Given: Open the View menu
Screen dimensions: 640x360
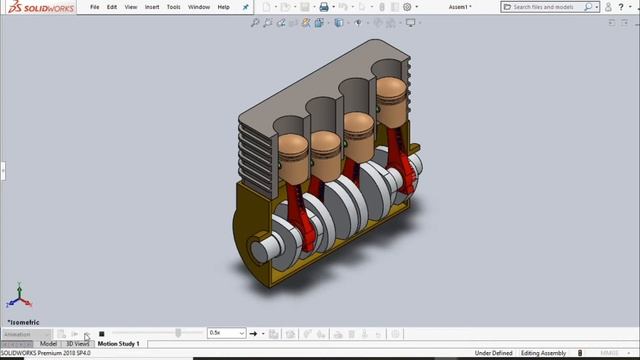Looking at the screenshot, I should point(131,7).
